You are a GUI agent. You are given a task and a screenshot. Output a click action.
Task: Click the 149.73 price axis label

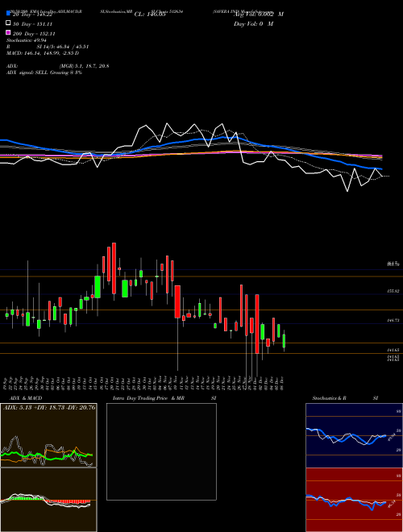(394, 320)
